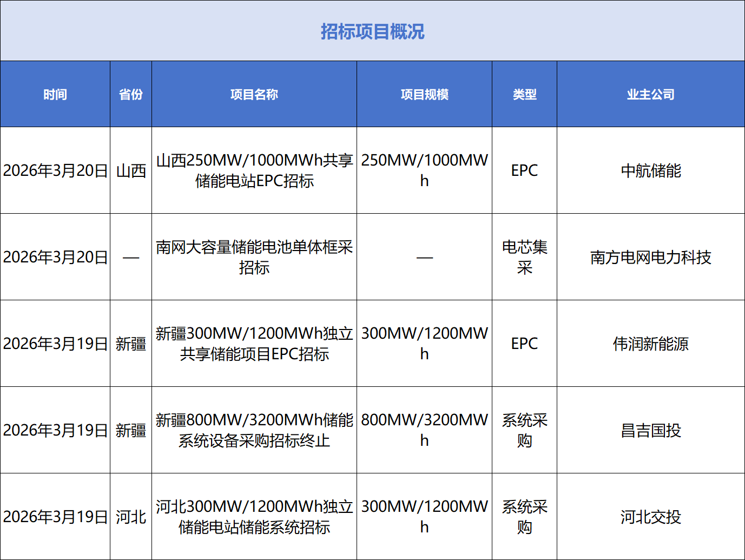This screenshot has width=745, height=560.
Task: Click the 南方电网电力科技 owner cell
Action: coord(651,257)
